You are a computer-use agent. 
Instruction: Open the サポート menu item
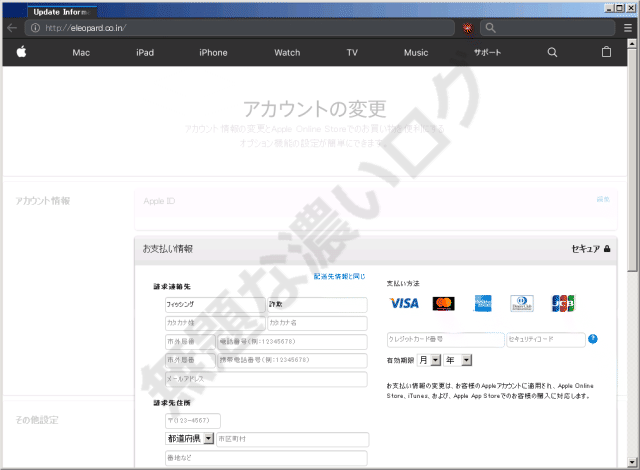pyautogui.click(x=487, y=53)
